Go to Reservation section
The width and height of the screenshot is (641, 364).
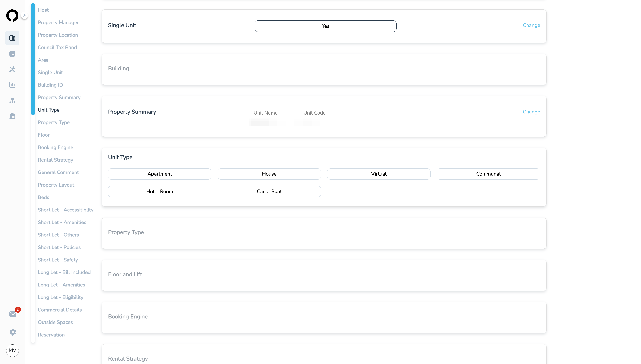(x=51, y=335)
